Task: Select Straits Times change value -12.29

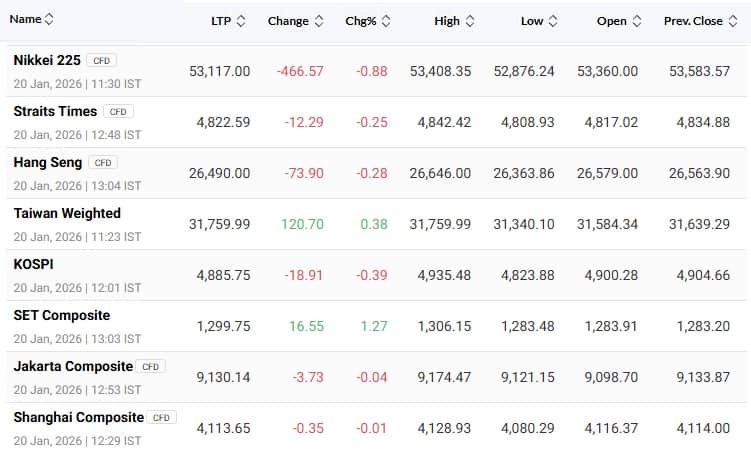Action: 304,123
